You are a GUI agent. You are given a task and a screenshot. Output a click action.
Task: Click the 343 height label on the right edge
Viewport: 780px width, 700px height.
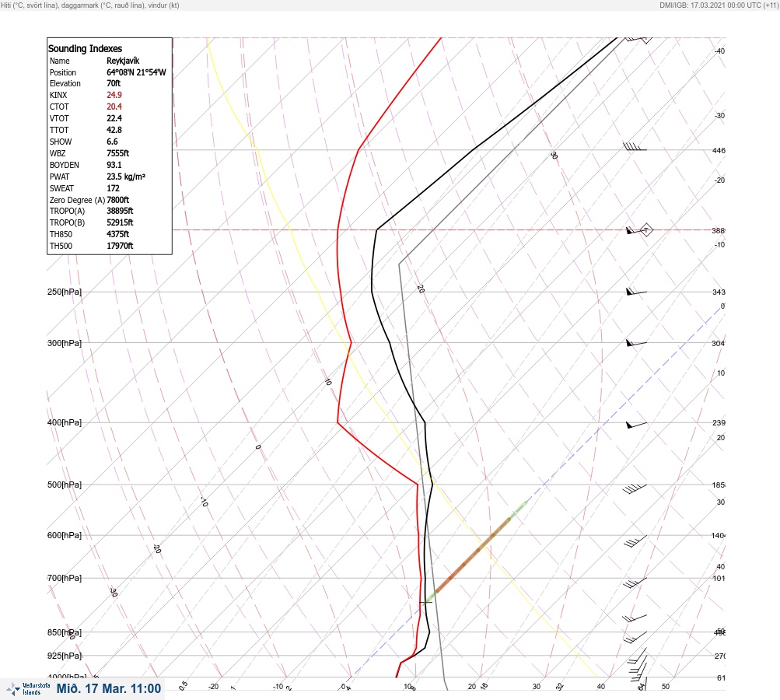[719, 292]
